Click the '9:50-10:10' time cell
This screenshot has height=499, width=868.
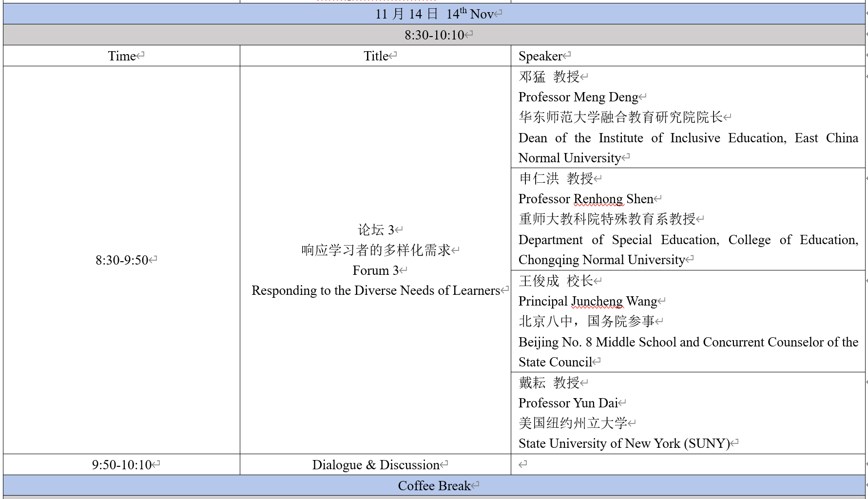tap(122, 465)
